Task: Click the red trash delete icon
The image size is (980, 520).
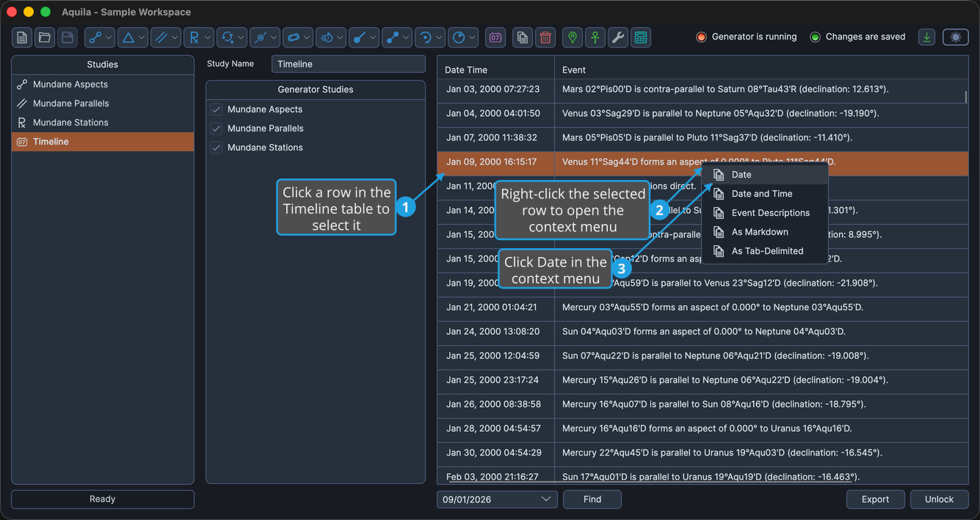Action: coord(545,37)
